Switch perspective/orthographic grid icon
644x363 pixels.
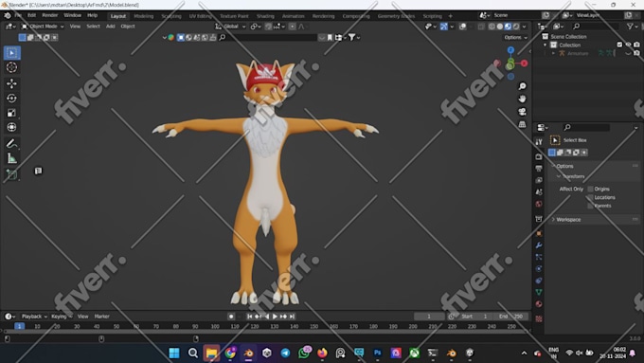point(522,124)
